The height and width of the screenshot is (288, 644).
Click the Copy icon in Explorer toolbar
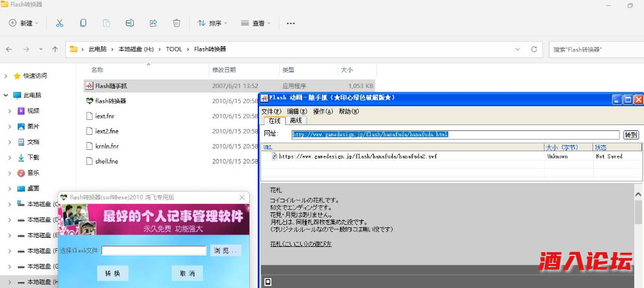[x=83, y=23]
